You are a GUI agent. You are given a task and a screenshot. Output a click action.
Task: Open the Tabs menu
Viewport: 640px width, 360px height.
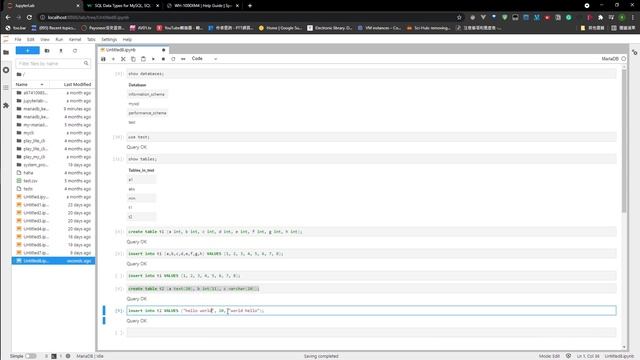(91, 40)
